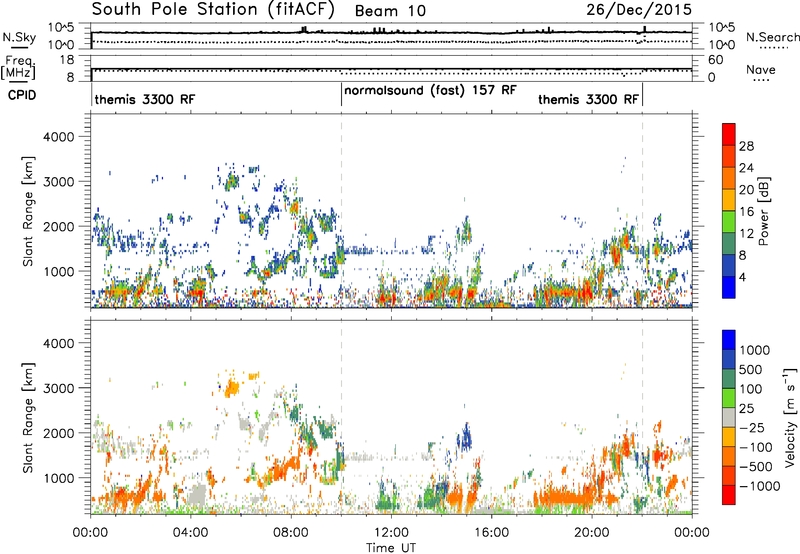Image resolution: width=800 pixels, height=554 pixels.
Task: Click "themis 3300 RF" label starting at 00:00
Action: click(x=145, y=99)
